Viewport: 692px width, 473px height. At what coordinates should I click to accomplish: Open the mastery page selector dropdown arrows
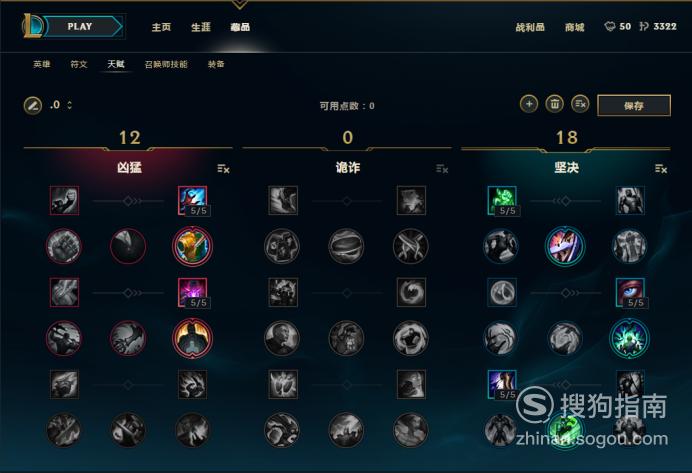(x=69, y=105)
